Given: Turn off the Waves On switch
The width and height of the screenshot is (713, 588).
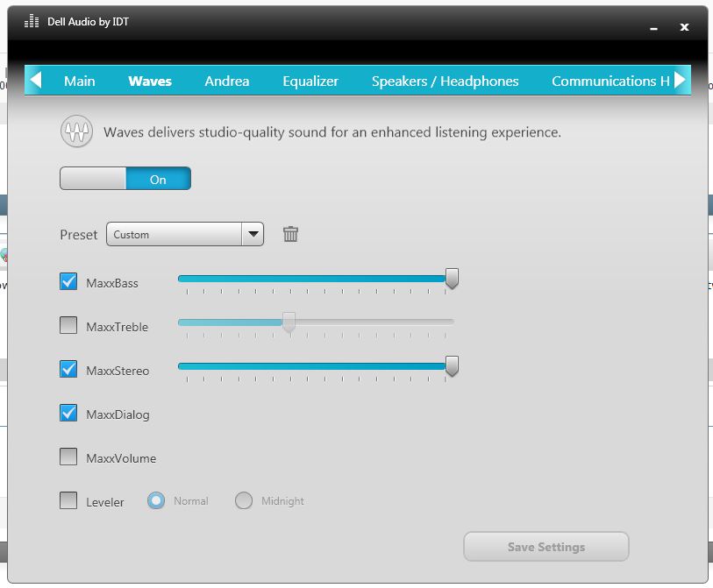Looking at the screenshot, I should [125, 179].
